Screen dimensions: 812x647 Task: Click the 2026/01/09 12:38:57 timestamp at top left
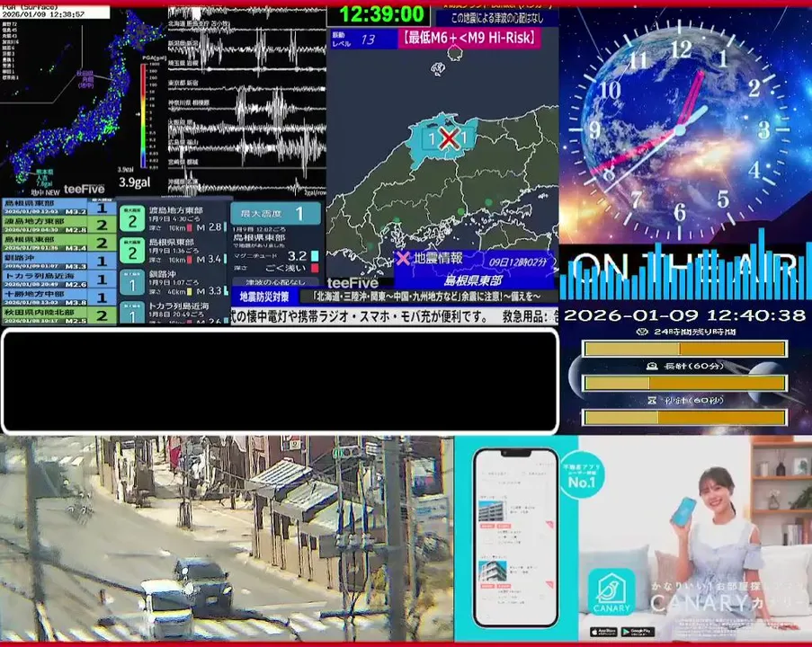tap(43, 14)
